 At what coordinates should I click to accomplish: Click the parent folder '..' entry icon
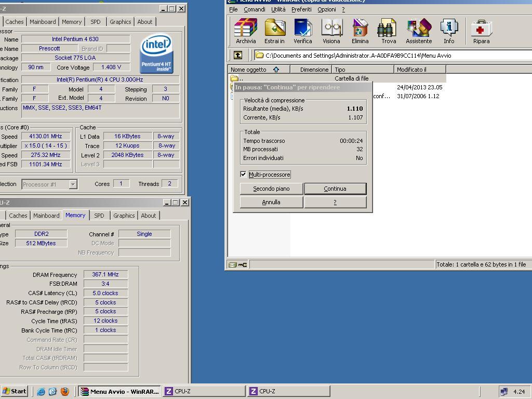click(x=234, y=78)
